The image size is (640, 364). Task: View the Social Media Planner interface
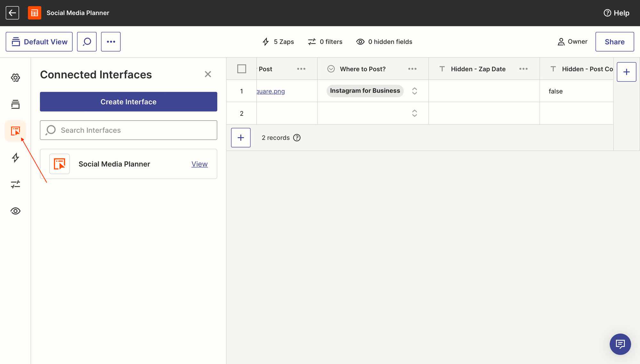200,163
